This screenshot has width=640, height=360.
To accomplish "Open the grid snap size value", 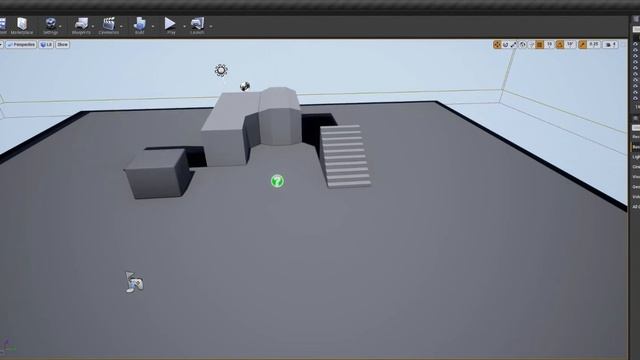I will coord(549,44).
